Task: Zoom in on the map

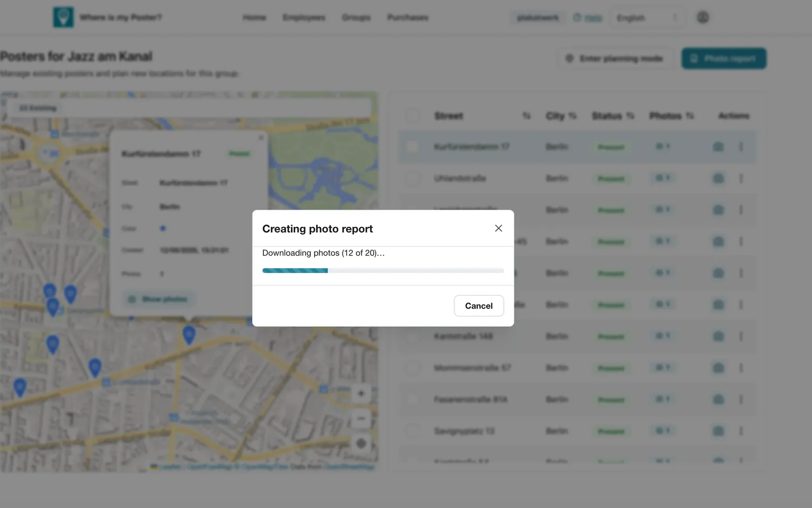Action: [x=361, y=394]
